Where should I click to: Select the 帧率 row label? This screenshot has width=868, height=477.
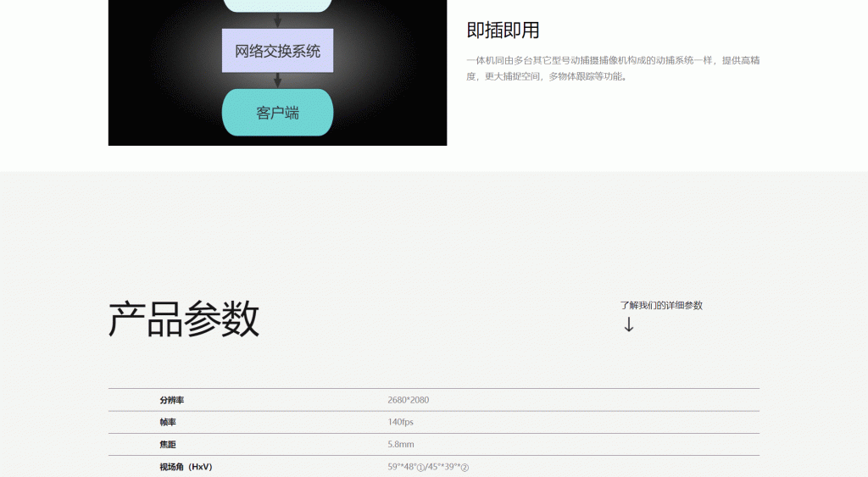[168, 422]
